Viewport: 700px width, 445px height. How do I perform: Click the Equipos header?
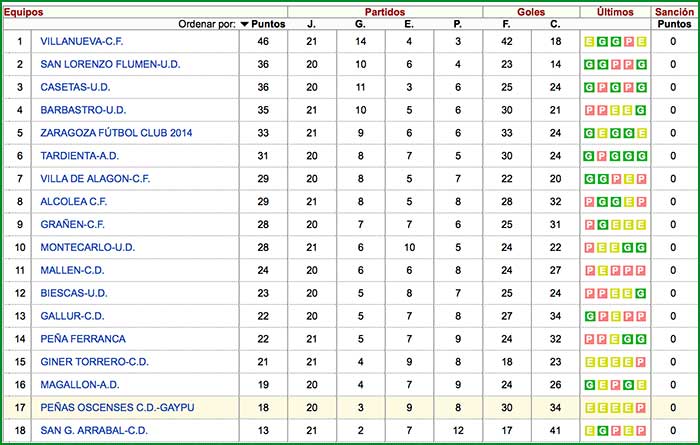tap(22, 9)
